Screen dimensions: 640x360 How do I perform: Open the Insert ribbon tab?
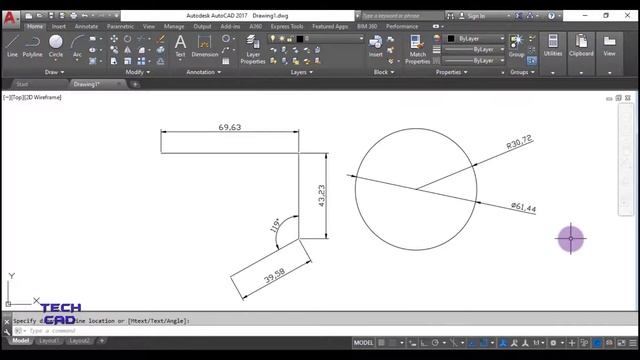click(58, 27)
